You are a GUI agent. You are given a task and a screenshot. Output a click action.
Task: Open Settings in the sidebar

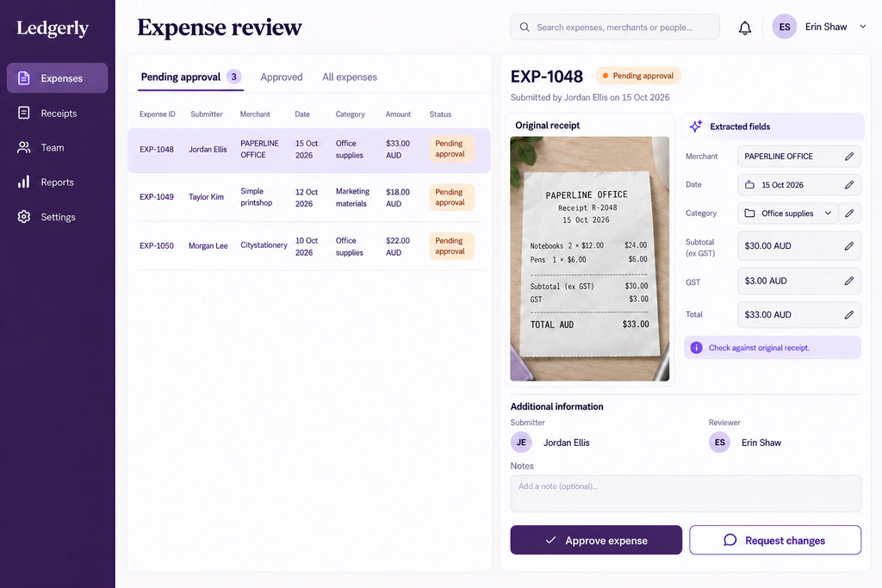tap(58, 217)
